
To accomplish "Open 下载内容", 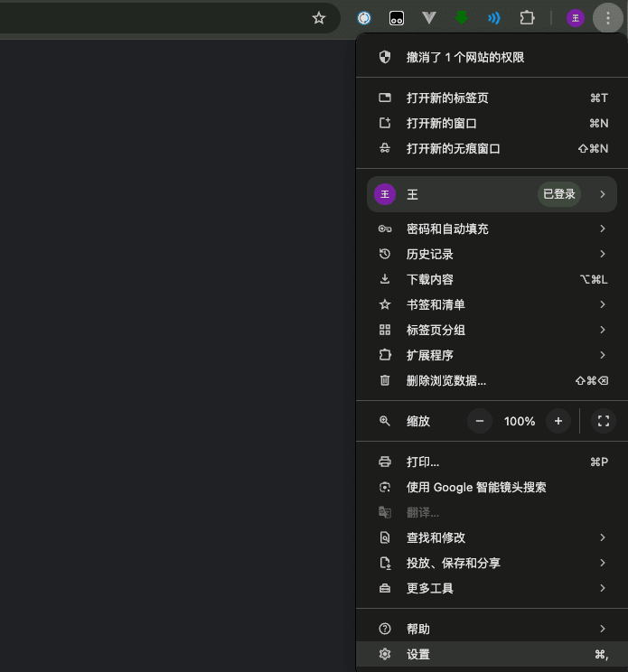I will (492, 279).
